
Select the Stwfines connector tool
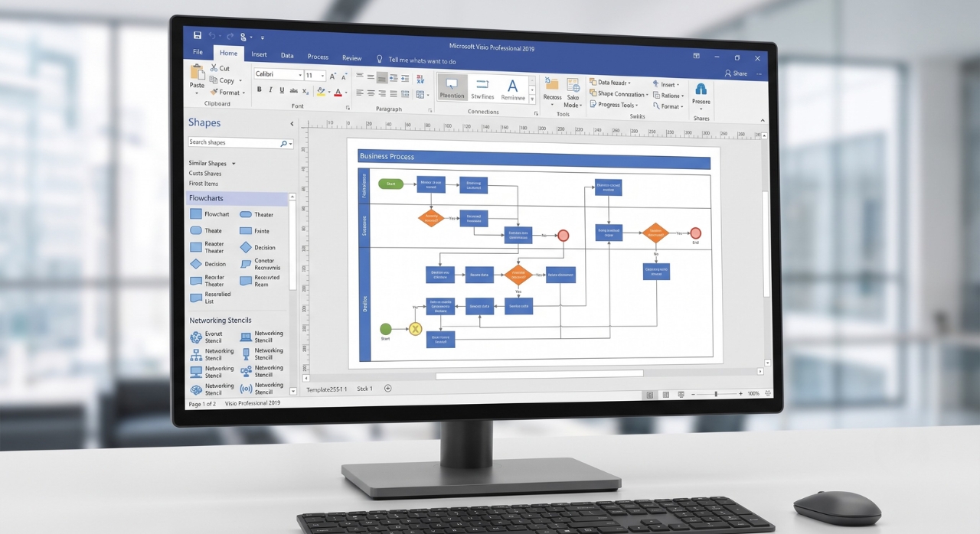pyautogui.click(x=482, y=89)
